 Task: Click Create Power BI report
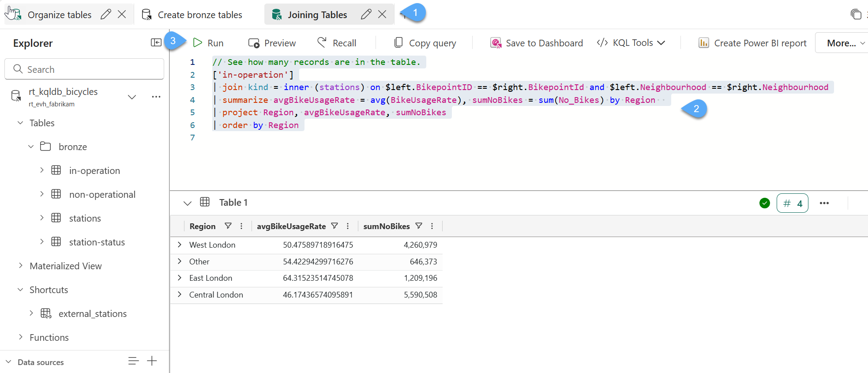[x=752, y=43]
